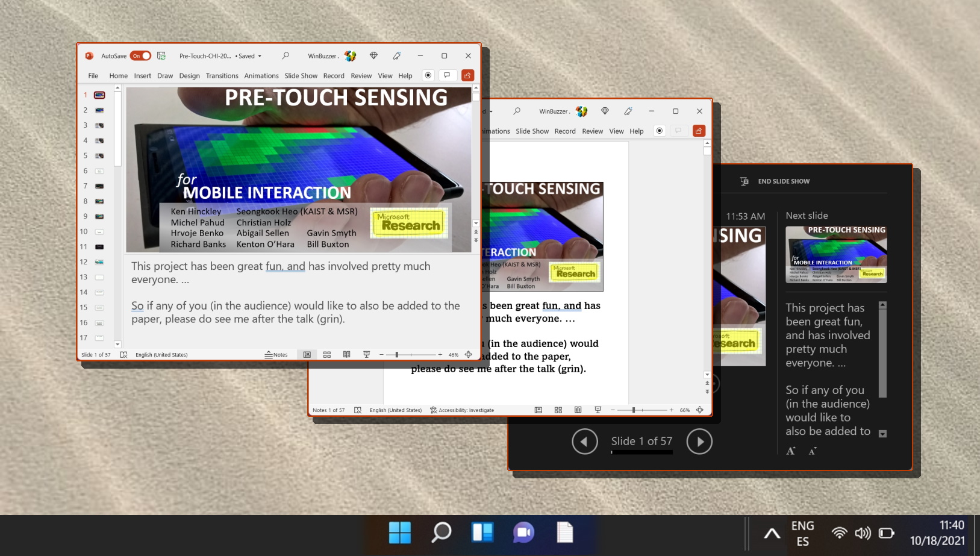Viewport: 980px width, 556px height.
Task: Open the Transitions tab
Action: coord(222,76)
